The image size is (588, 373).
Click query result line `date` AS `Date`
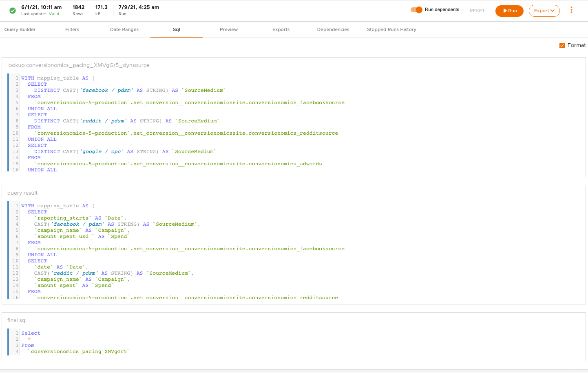(x=61, y=267)
